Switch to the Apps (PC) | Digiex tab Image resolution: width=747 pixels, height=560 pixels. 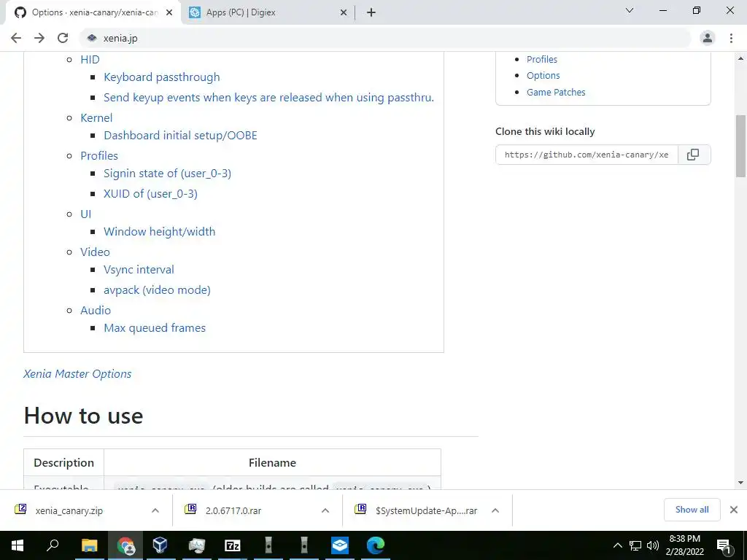268,12
